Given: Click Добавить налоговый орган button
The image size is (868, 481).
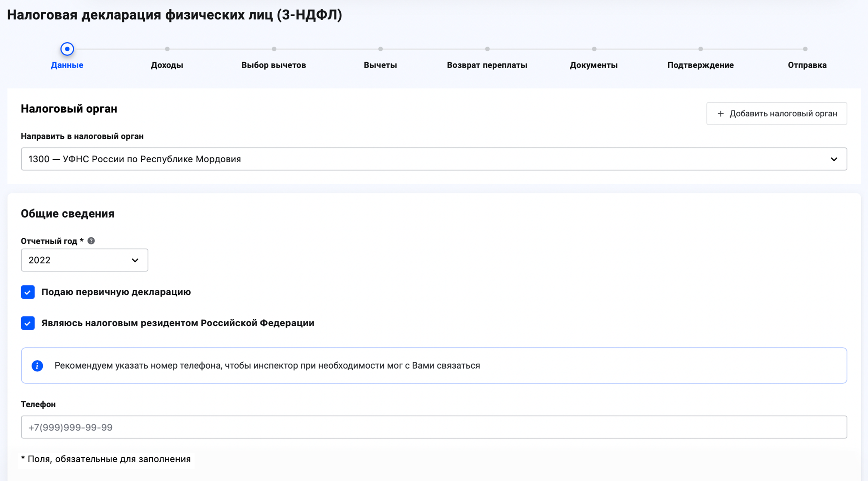Looking at the screenshot, I should point(776,113).
